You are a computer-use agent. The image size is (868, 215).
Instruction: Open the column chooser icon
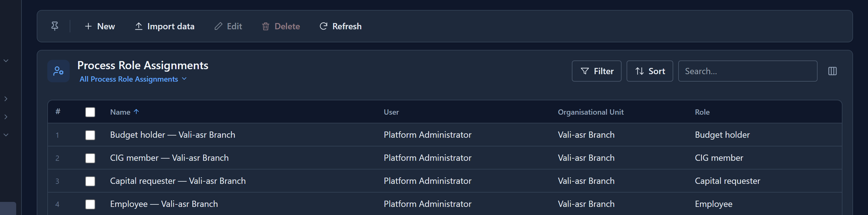click(832, 71)
